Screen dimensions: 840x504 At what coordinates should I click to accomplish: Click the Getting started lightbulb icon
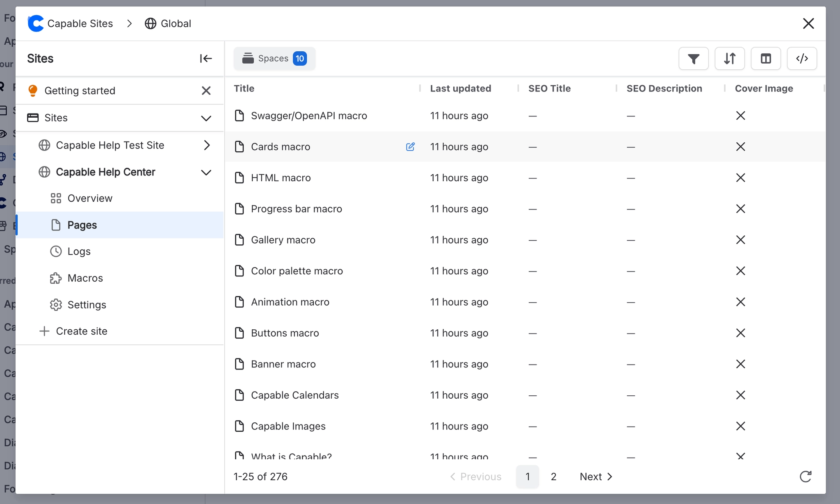point(33,91)
